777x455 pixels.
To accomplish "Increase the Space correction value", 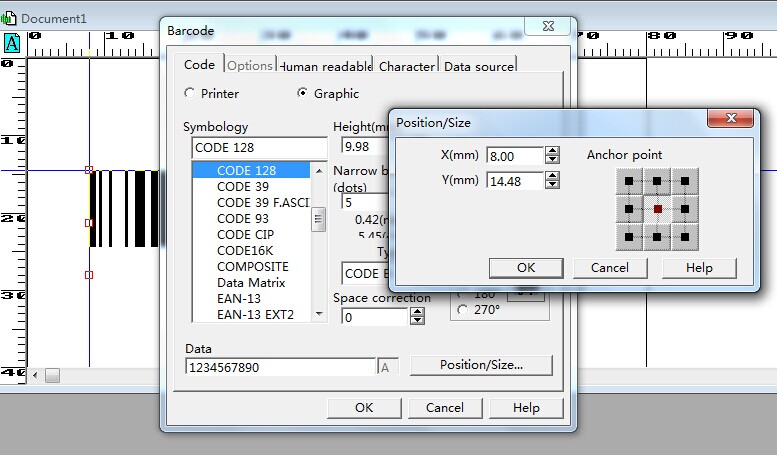I will click(417, 312).
